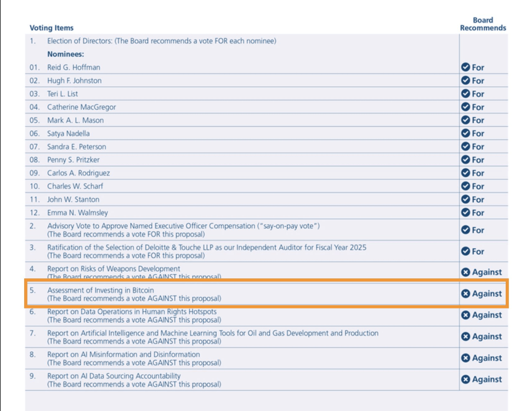Click the Voting Items column header
Viewport: 532px width, 411px height.
click(x=52, y=28)
